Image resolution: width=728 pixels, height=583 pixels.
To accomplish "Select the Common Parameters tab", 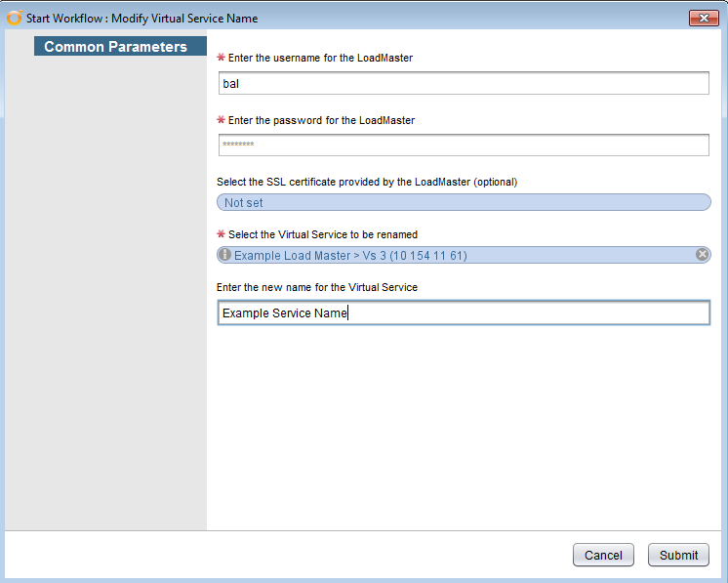I will 120,47.
